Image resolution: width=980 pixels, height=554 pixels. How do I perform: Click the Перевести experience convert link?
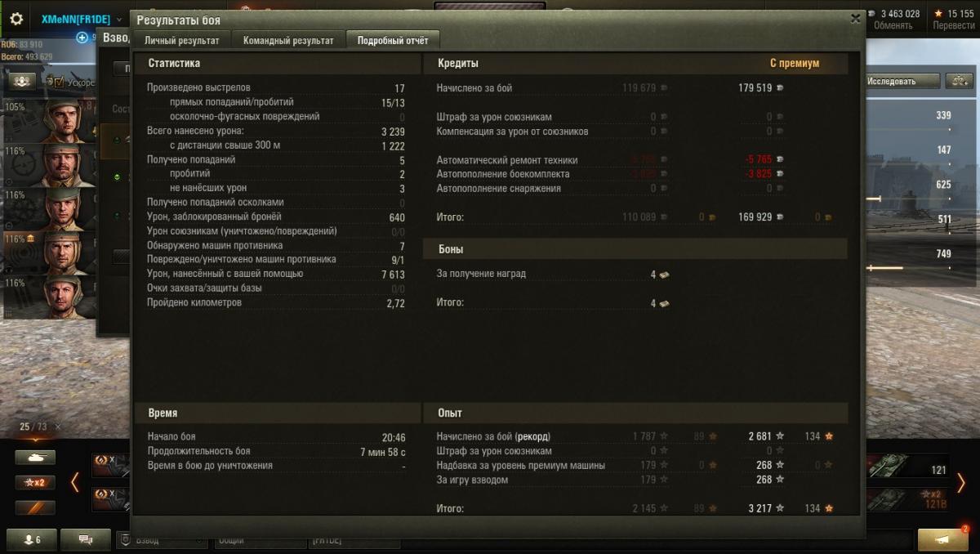954,25
